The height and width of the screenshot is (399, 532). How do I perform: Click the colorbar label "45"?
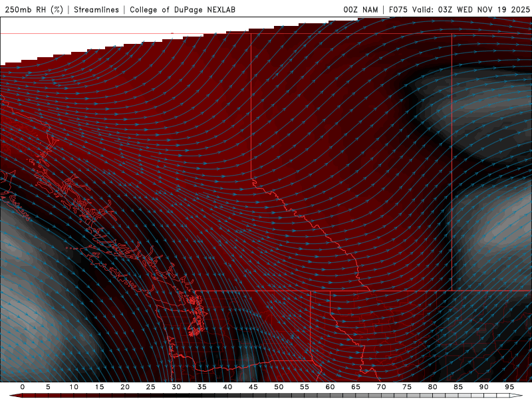[x=253, y=387]
